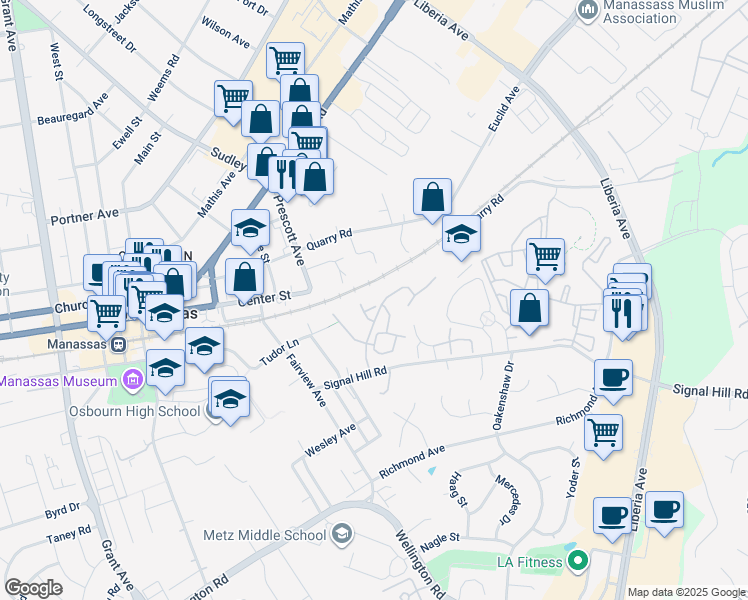The height and width of the screenshot is (600, 748).
Task: Click the LA Fitness label
Action: tap(530, 562)
